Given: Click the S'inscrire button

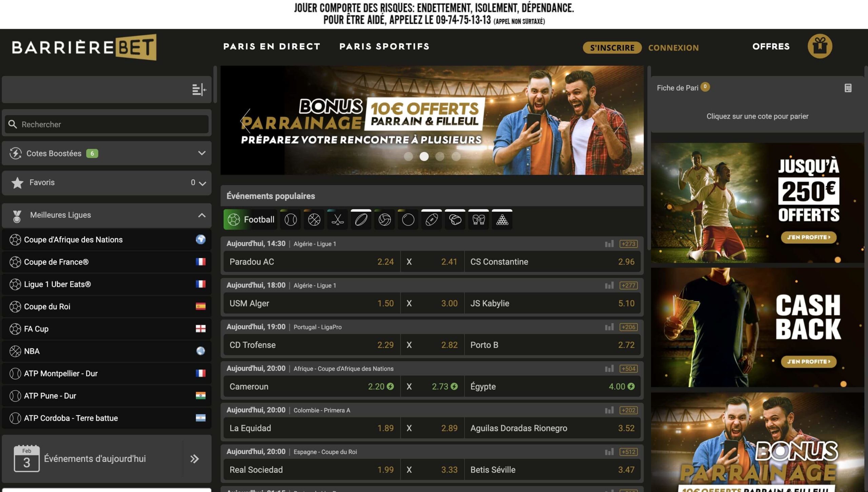Looking at the screenshot, I should click(x=612, y=48).
